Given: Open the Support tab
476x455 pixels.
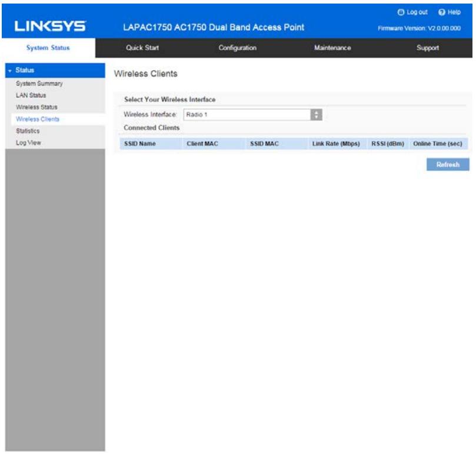Looking at the screenshot, I should 427,48.
